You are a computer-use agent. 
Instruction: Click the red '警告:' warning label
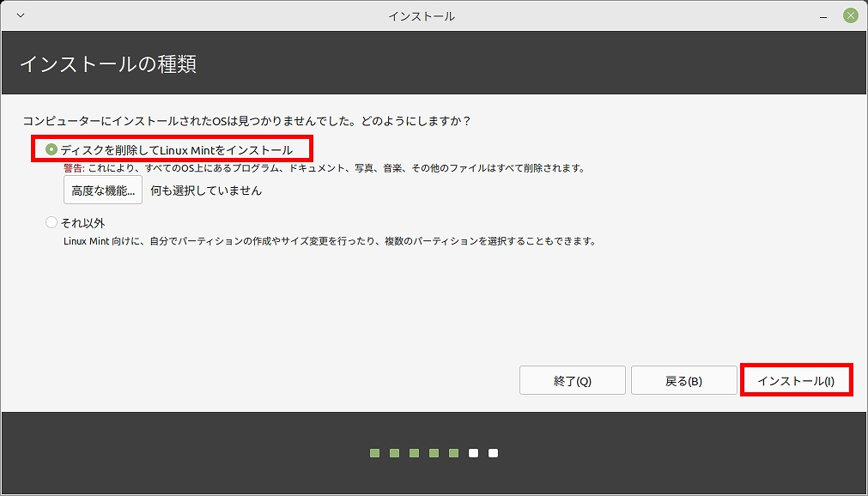click(74, 167)
